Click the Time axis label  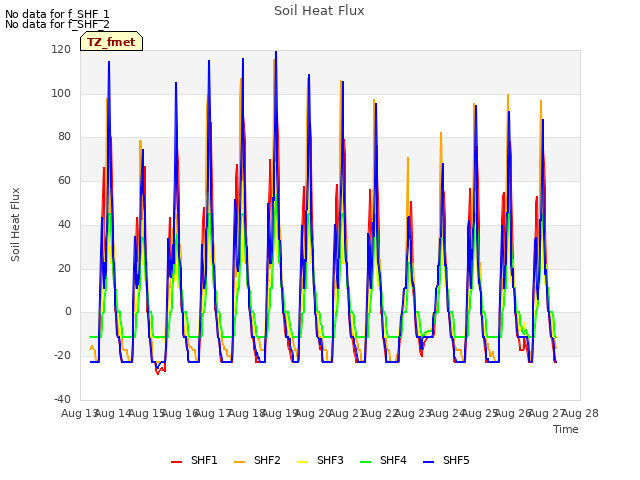[566, 429]
